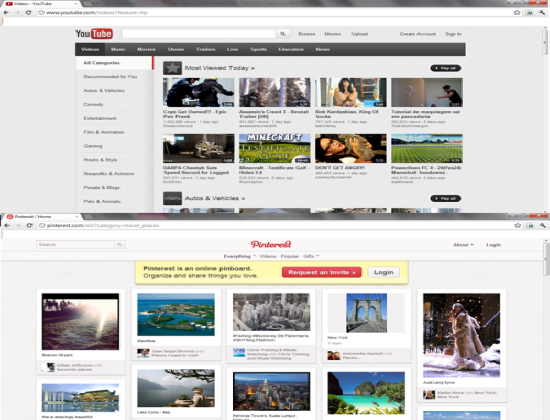
Task: Open Popular link in Pinterest navigation
Action: point(290,256)
